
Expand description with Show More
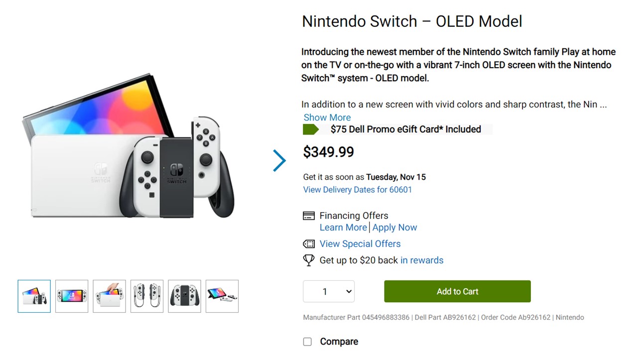coord(327,118)
